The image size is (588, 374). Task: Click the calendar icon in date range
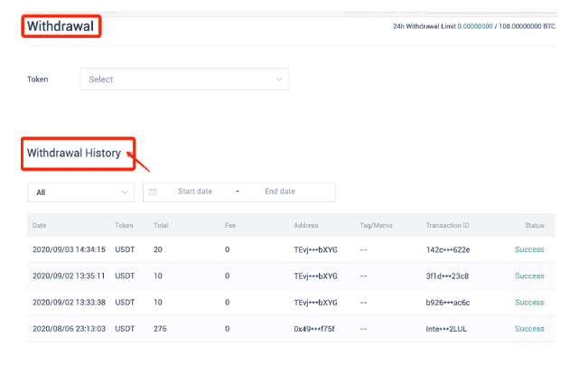click(153, 192)
